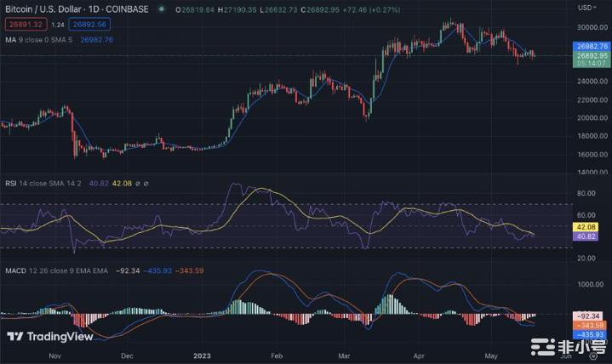Screen dimensions: 612x364
Task: Click the green 26892.95 current price label
Action: 592,56
